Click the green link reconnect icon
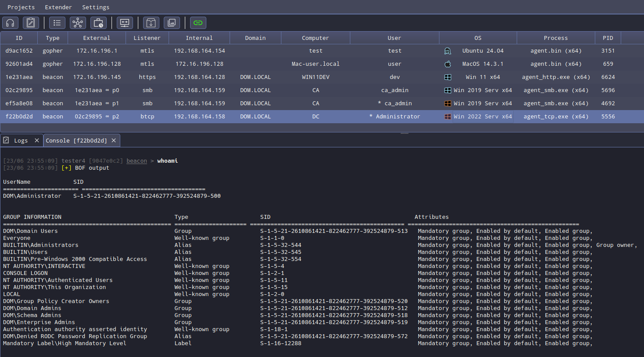The height and width of the screenshot is (357, 644). point(198,23)
